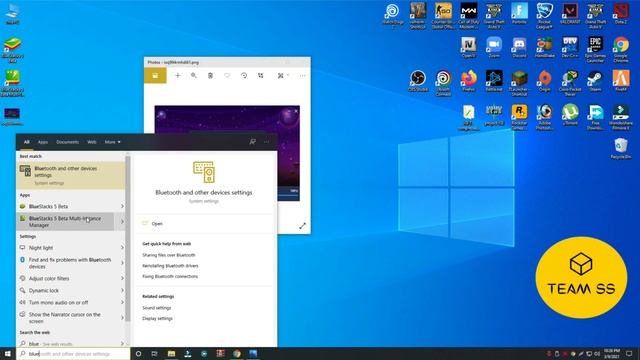Switch to the All search tab
Image resolution: width=640 pixels, height=360 pixels.
(27, 142)
